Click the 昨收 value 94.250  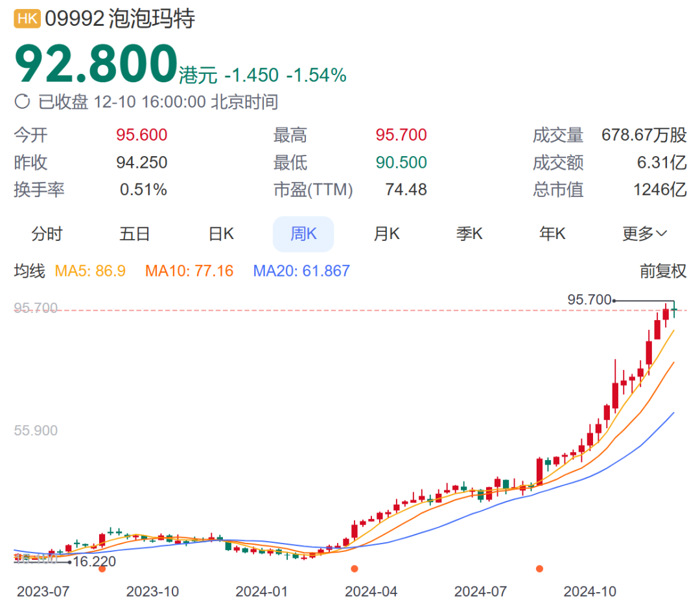[141, 163]
